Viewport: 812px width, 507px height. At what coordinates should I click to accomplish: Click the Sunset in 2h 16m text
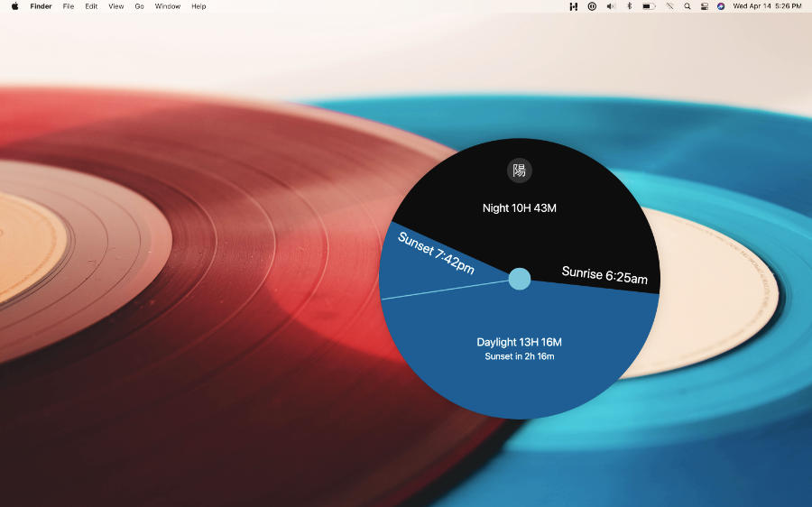(520, 356)
